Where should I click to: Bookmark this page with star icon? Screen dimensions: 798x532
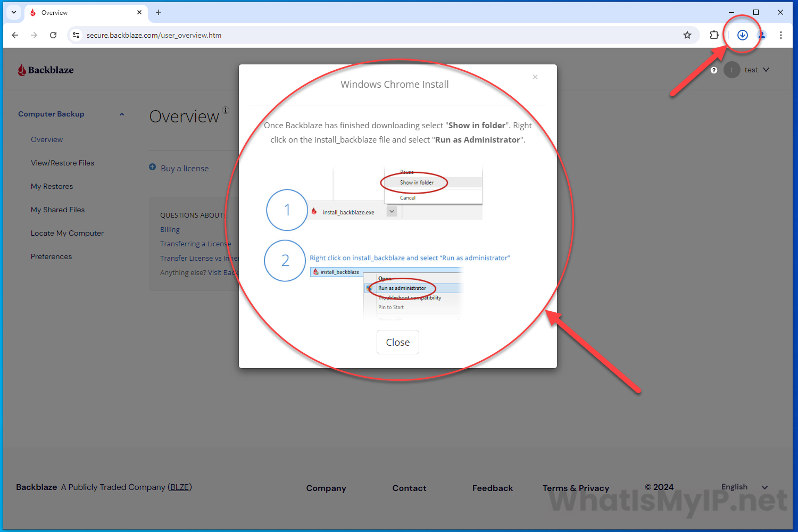(687, 35)
